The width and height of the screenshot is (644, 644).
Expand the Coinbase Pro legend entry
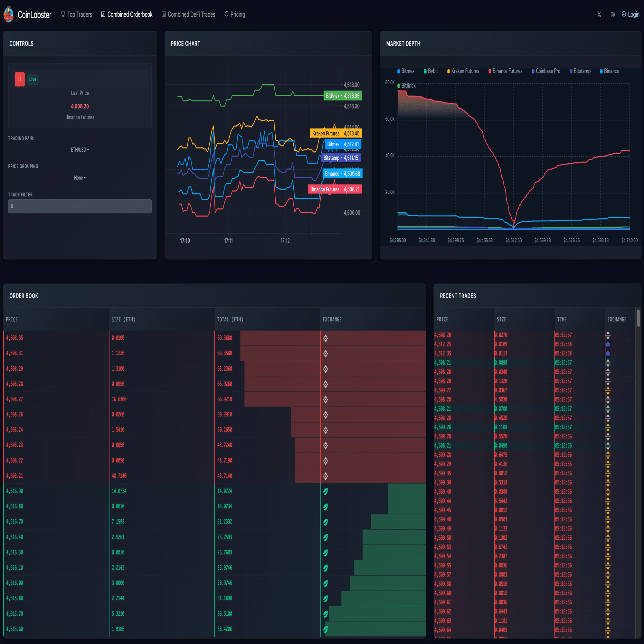pos(546,71)
